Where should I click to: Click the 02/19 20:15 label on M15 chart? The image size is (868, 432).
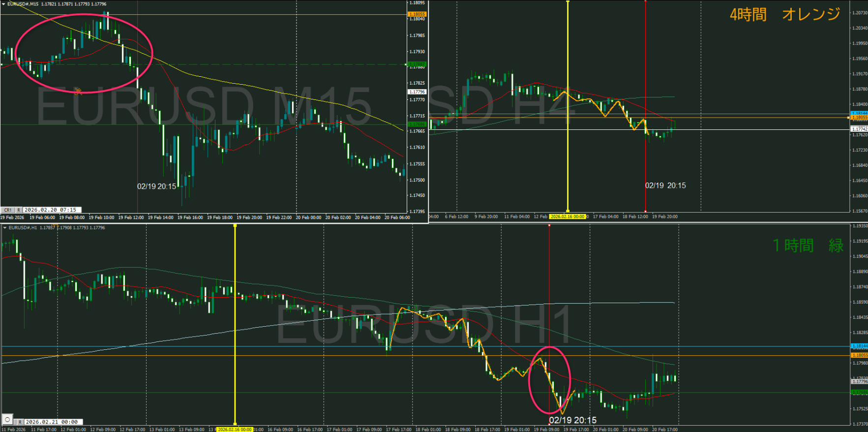click(x=156, y=186)
